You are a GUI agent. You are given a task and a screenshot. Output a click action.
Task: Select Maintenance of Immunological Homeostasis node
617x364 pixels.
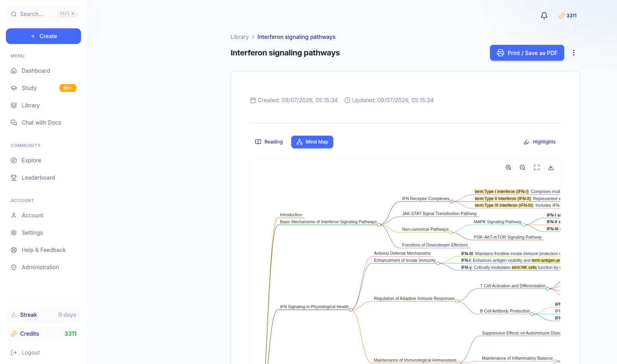pyautogui.click(x=415, y=360)
